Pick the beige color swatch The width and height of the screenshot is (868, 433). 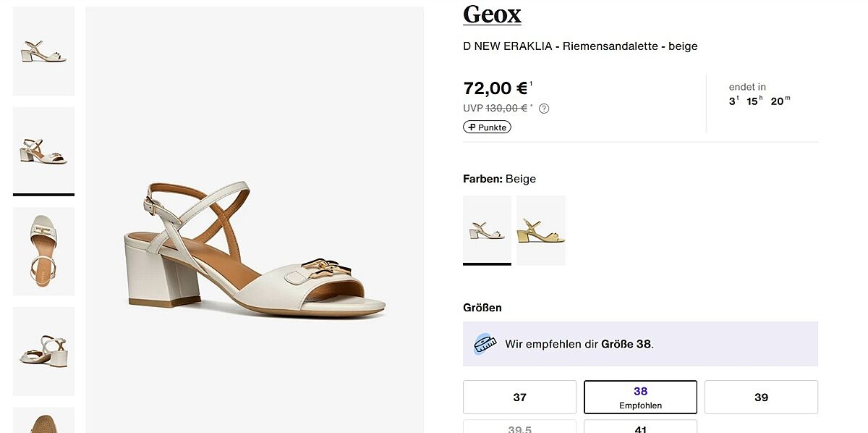tap(487, 230)
